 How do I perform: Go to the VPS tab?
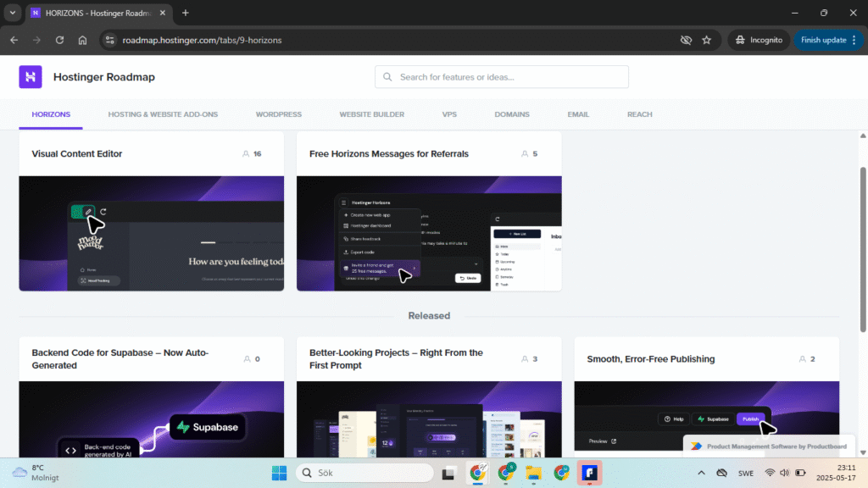click(449, 114)
